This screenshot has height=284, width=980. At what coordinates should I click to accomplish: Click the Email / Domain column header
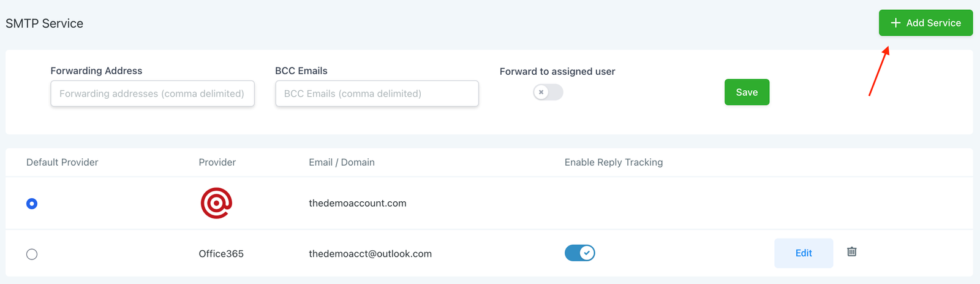[341, 162]
